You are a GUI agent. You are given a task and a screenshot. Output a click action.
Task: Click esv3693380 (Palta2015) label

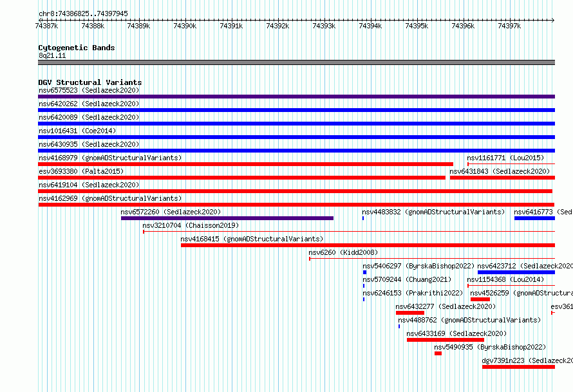click(81, 171)
